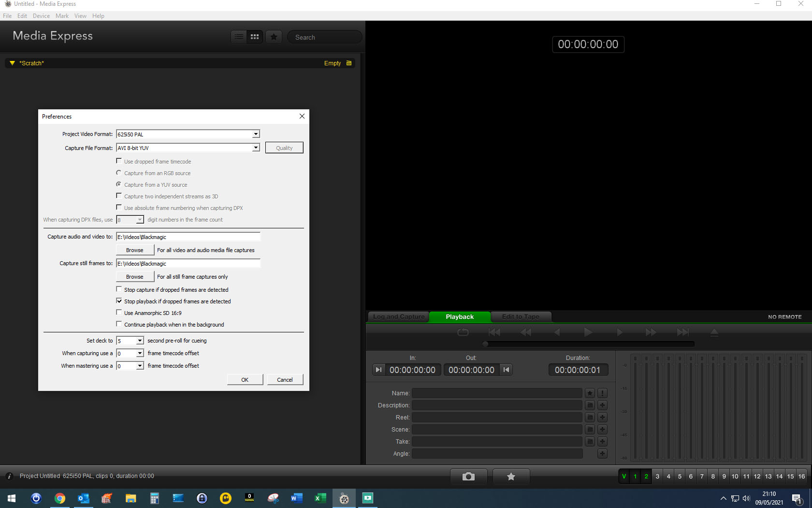
Task: Click project info icon in status bar
Action: [9, 476]
